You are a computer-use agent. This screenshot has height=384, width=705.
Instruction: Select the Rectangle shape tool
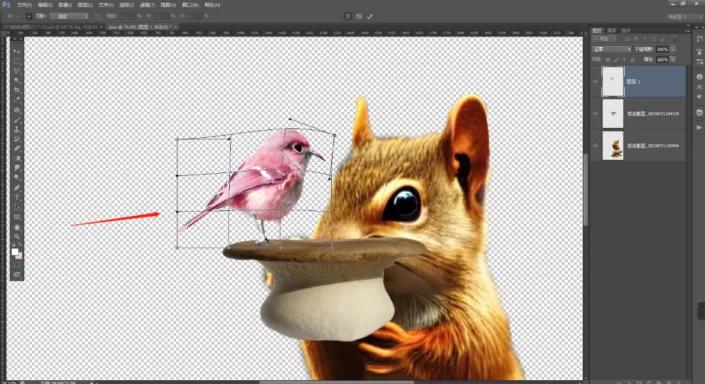[17, 217]
